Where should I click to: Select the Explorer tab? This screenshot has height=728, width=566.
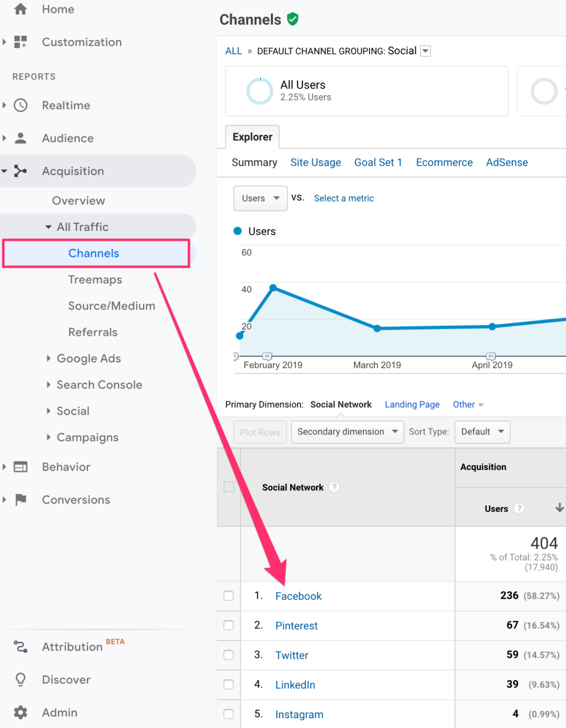pyautogui.click(x=253, y=137)
